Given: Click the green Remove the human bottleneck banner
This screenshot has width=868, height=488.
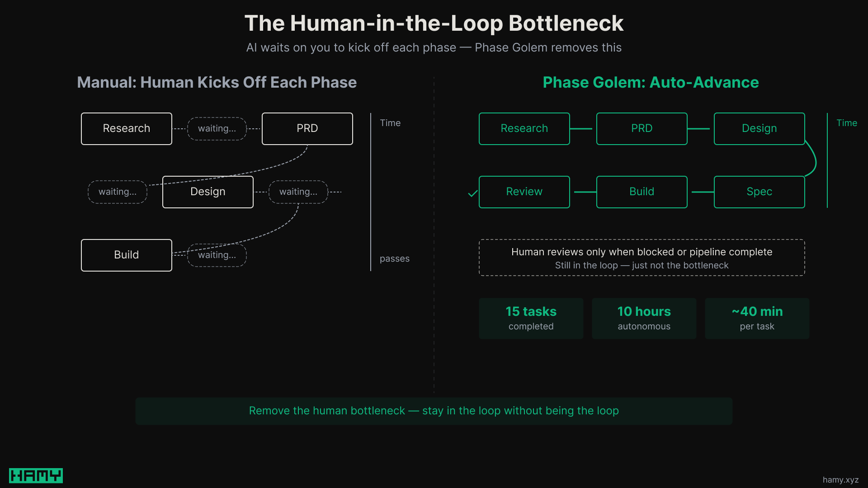Looking at the screenshot, I should pyautogui.click(x=434, y=411).
